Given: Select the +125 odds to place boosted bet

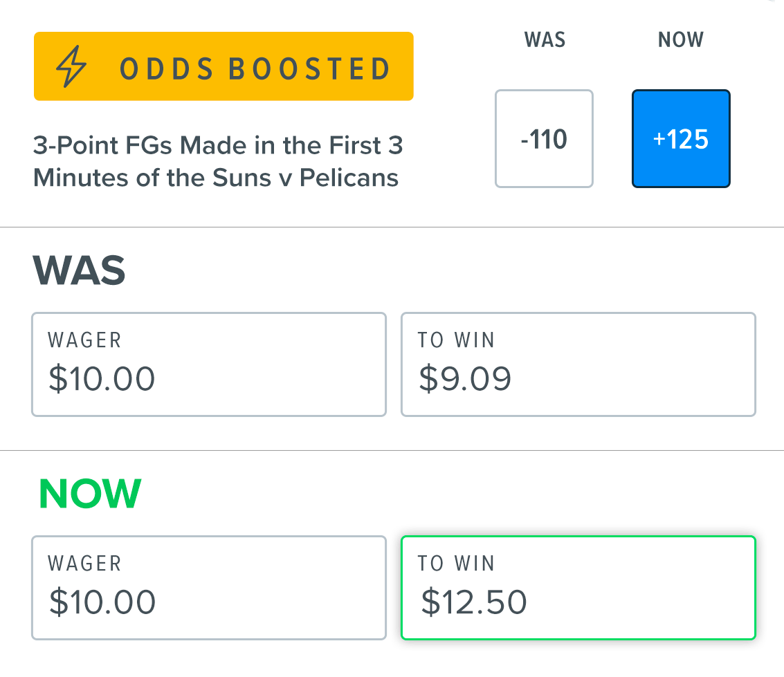Looking at the screenshot, I should [680, 138].
